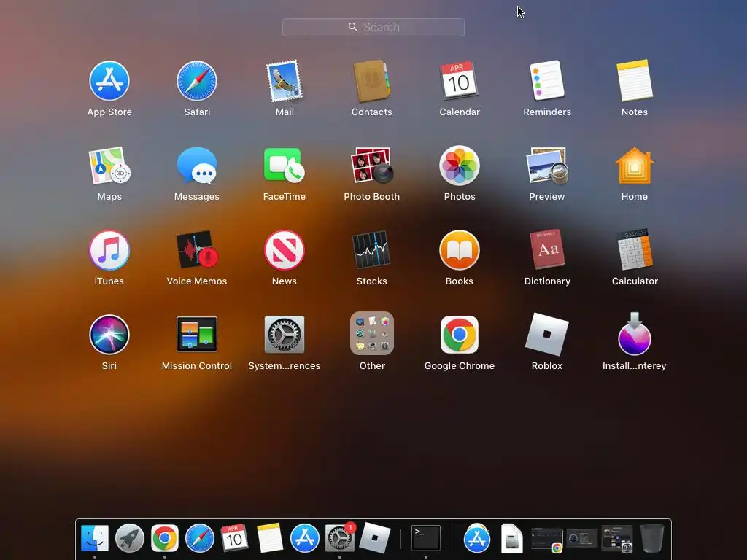Click the Launchpad rocket icon in Dock

click(130, 539)
